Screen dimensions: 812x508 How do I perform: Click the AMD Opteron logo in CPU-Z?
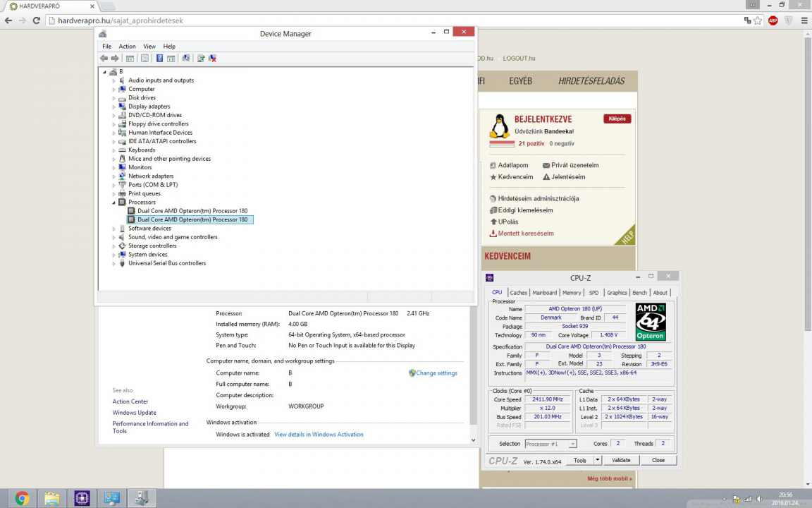(x=651, y=322)
